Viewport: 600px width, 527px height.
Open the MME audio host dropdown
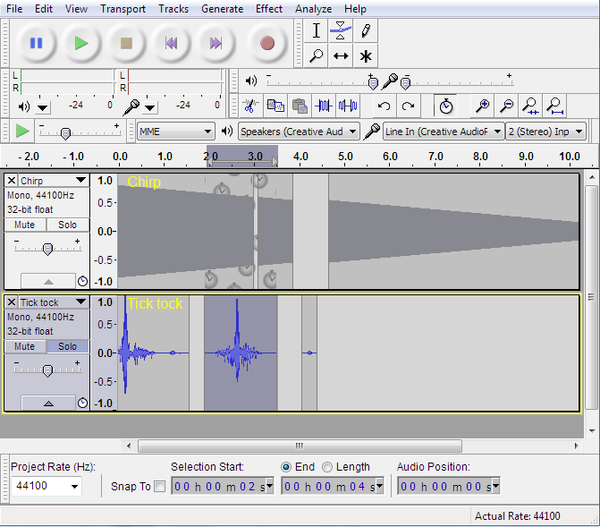click(175, 131)
